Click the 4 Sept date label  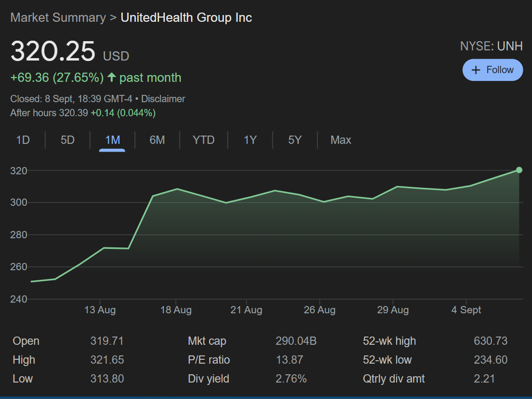(x=466, y=310)
